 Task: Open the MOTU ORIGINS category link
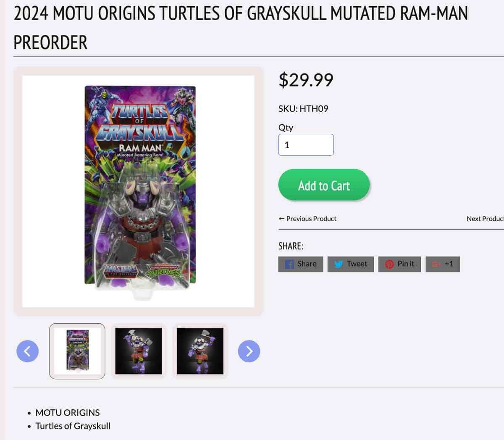pos(68,413)
